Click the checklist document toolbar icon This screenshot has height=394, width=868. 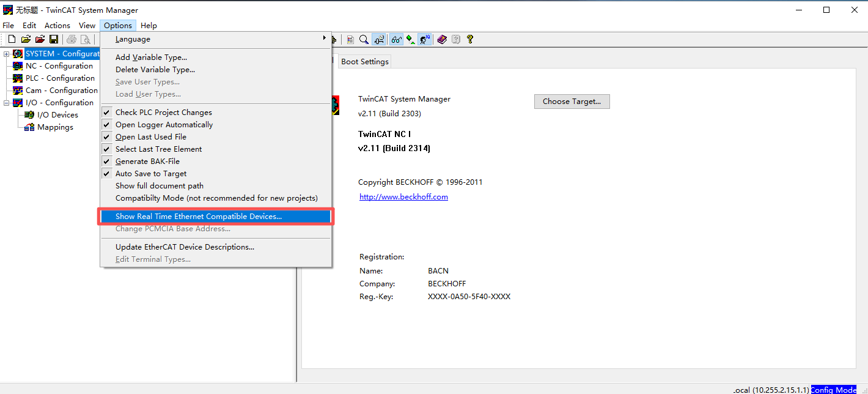pos(350,40)
